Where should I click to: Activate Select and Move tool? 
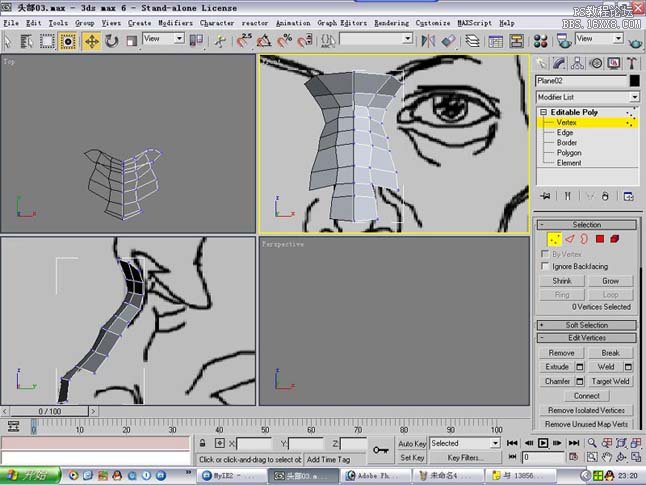pyautogui.click(x=91, y=41)
